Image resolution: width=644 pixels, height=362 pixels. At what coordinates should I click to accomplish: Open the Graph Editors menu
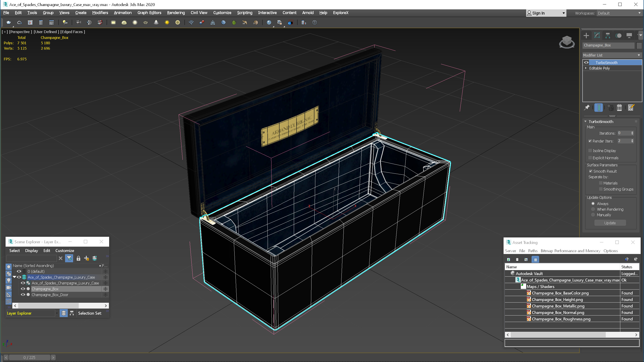[x=149, y=13]
